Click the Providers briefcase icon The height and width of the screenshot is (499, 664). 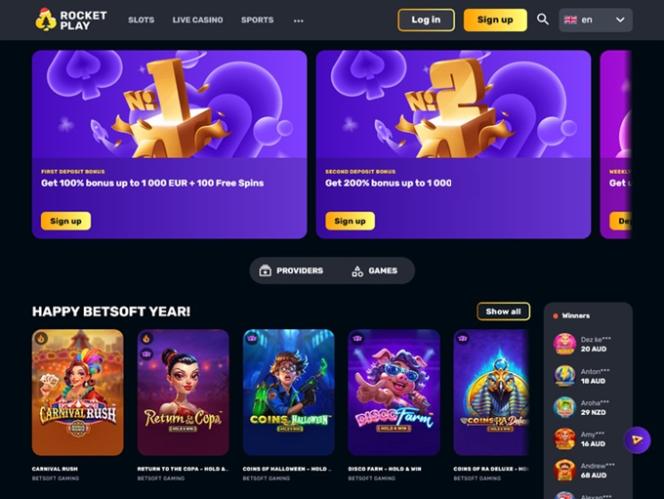[265, 270]
